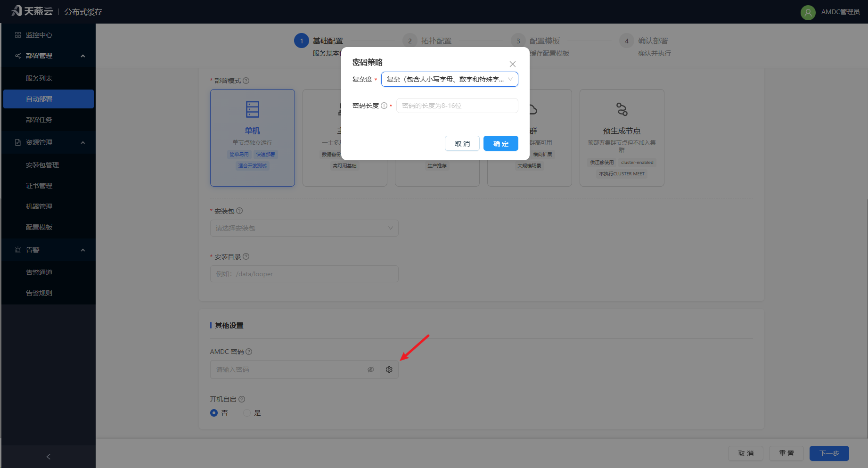Open 告警规则 menu item
This screenshot has height=468, width=868.
(x=49, y=293)
